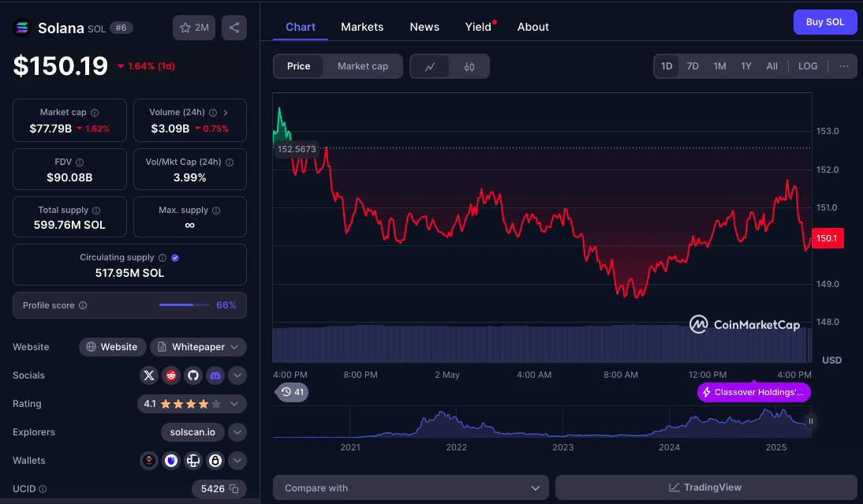
Task: Open Solana's Reddit social link
Action: point(171,375)
